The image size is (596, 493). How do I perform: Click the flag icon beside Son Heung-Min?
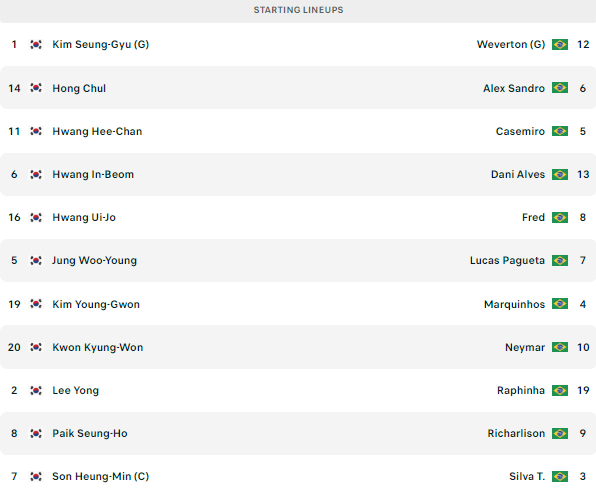coord(36,476)
